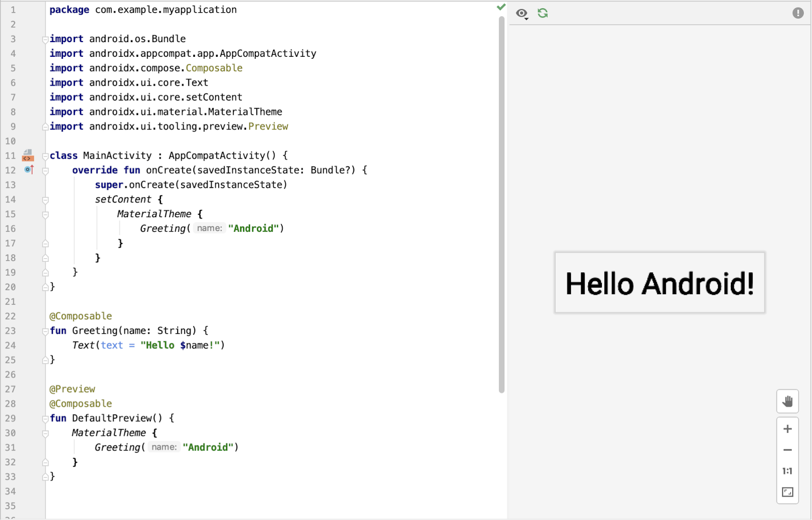Collapse the Greeting function fold marker

45,331
